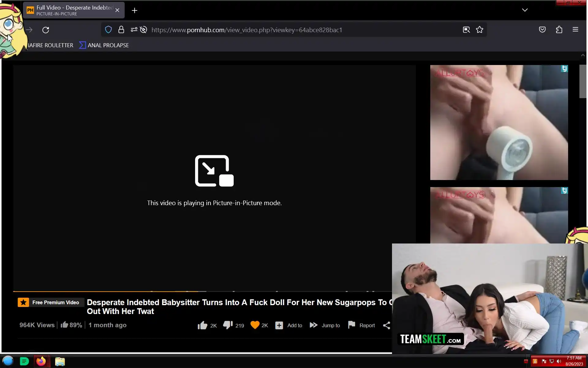Open a new tab with plus button
Image resolution: width=588 pixels, height=368 pixels.
click(x=134, y=10)
